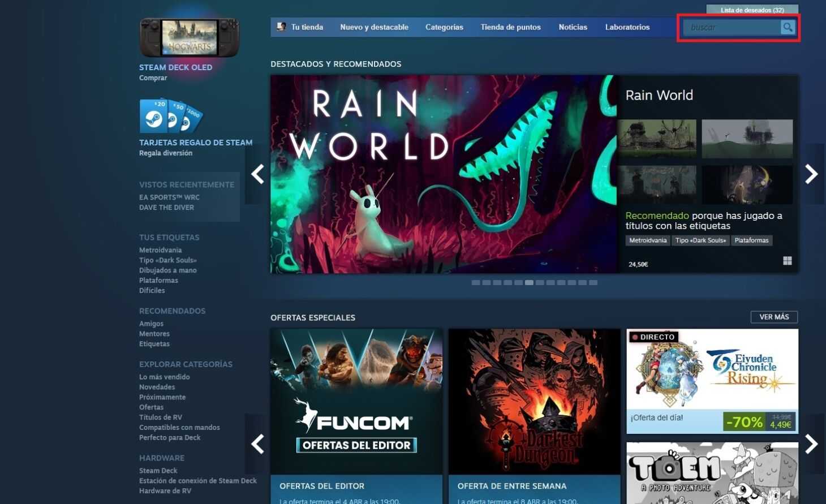This screenshot has height=504, width=826.
Task: Open Lista de deseados (32)
Action: [752, 10]
